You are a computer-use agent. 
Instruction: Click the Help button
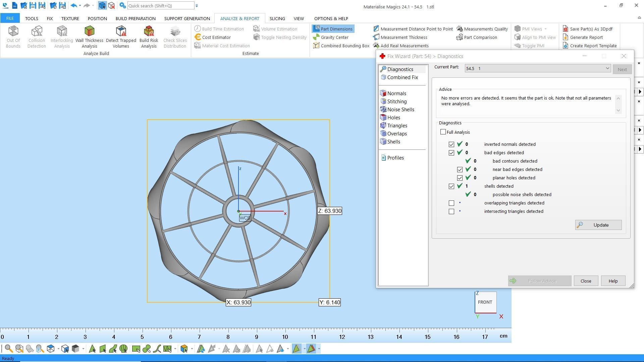point(613,281)
